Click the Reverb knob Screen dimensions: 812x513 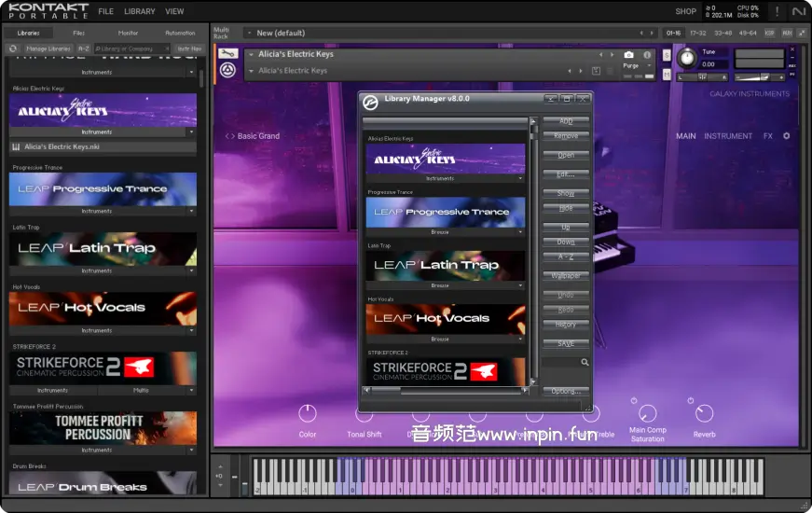pos(704,413)
